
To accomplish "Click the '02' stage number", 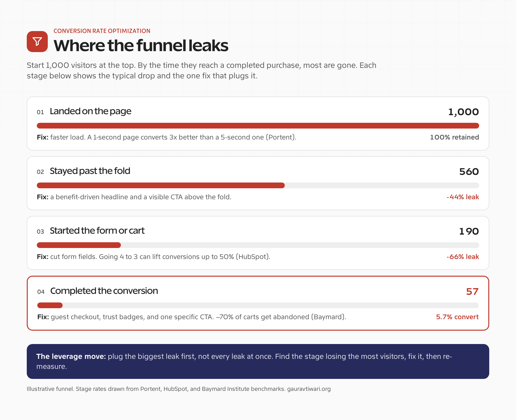I will point(40,172).
